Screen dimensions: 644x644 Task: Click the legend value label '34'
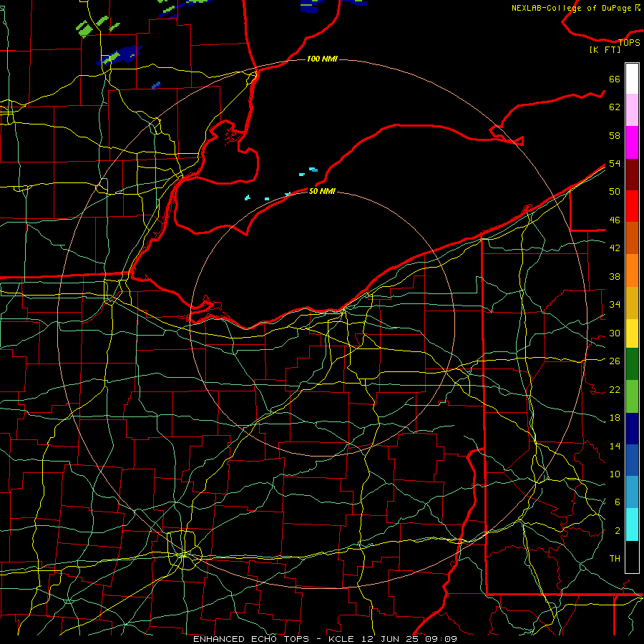click(x=615, y=305)
